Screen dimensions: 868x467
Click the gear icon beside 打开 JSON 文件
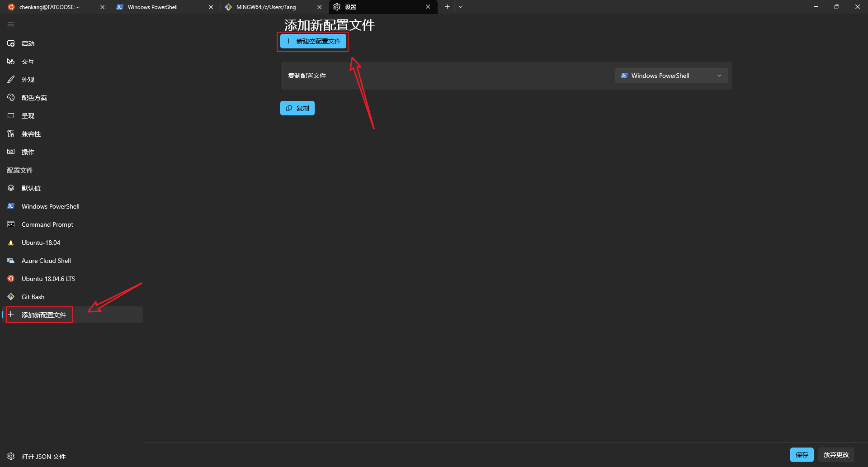11,456
